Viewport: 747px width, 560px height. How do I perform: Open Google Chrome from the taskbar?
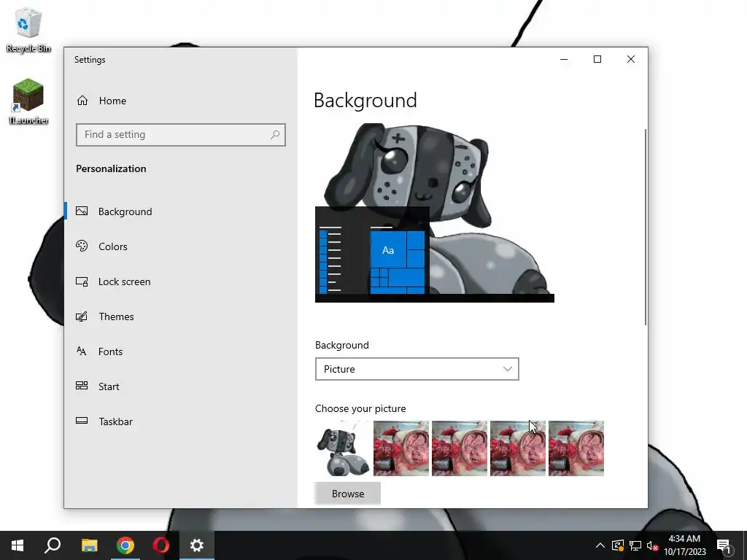(125, 545)
